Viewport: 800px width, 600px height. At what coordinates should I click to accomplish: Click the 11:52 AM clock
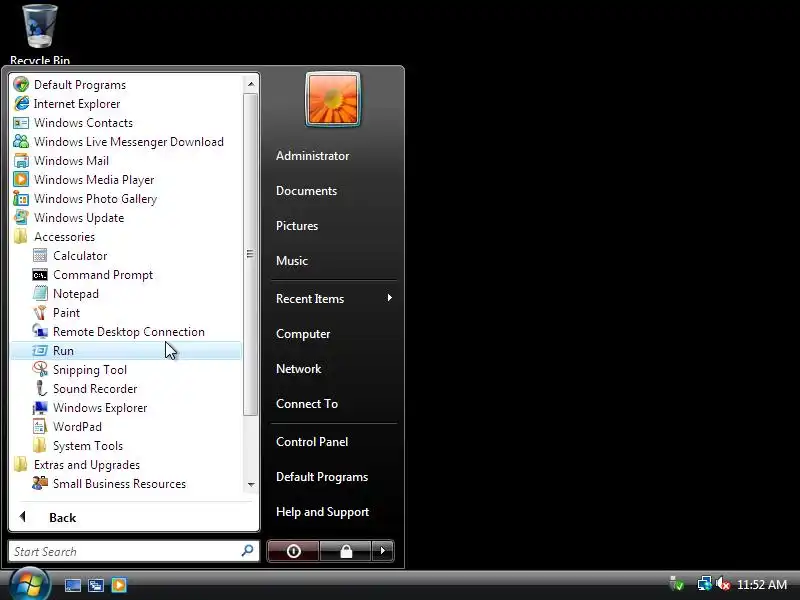click(762, 584)
